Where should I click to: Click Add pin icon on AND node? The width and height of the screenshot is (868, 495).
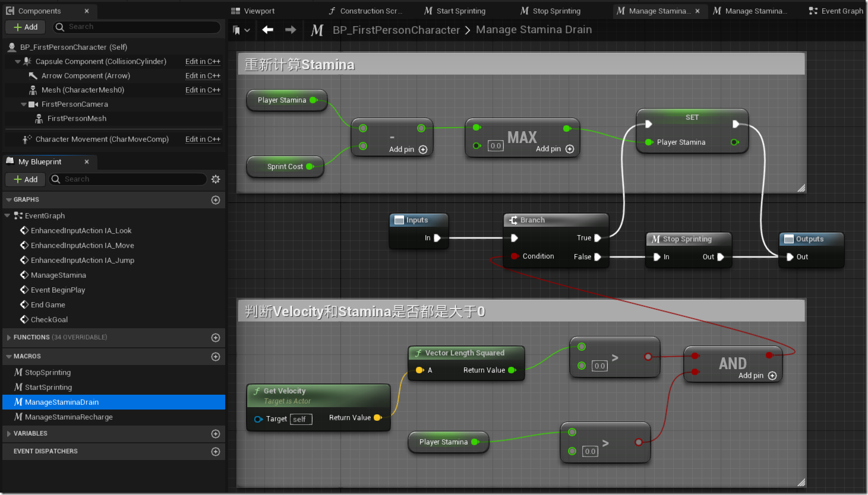[772, 376]
